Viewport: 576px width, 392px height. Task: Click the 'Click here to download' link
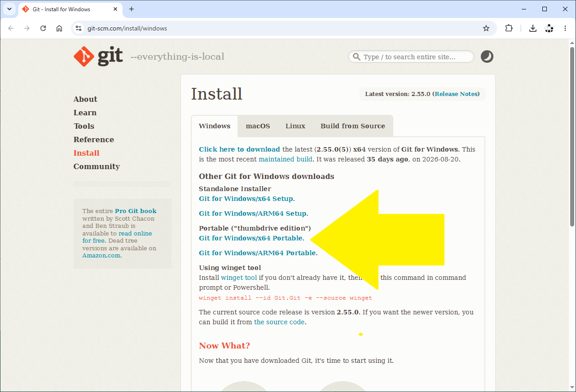[239, 149]
